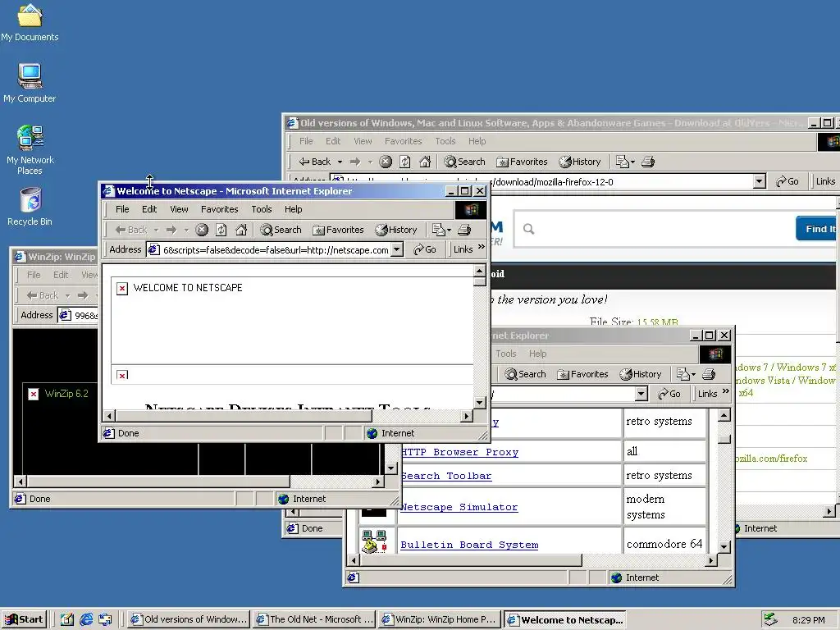Screen dimensions: 840x630
Task: Click Refresh icon in OldVersion window
Action: [x=405, y=162]
